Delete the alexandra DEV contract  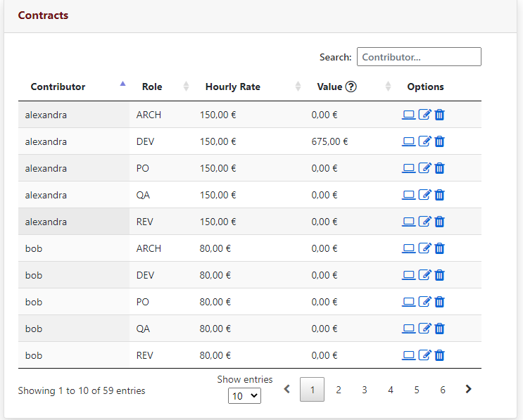440,141
